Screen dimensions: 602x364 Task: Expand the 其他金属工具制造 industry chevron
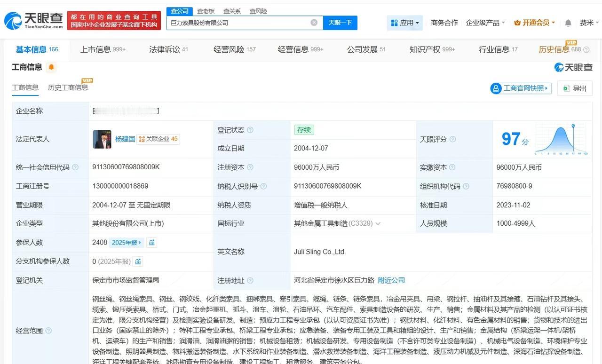click(x=378, y=224)
